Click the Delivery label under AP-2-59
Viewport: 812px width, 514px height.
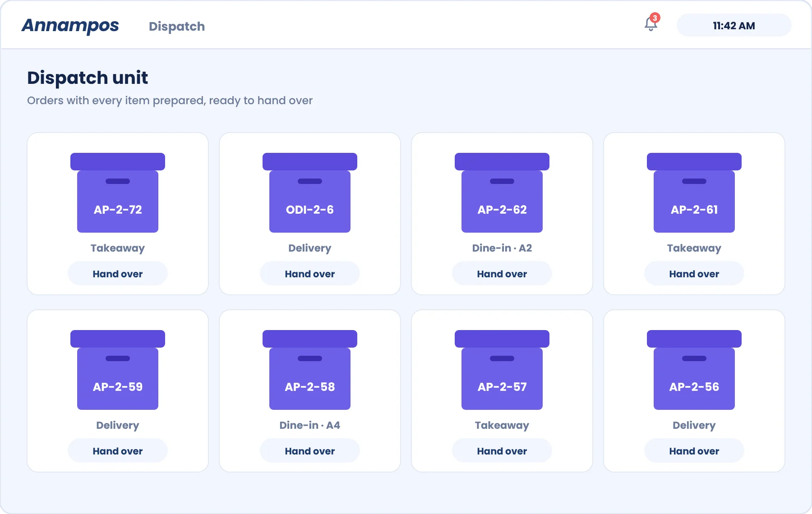[x=118, y=426]
